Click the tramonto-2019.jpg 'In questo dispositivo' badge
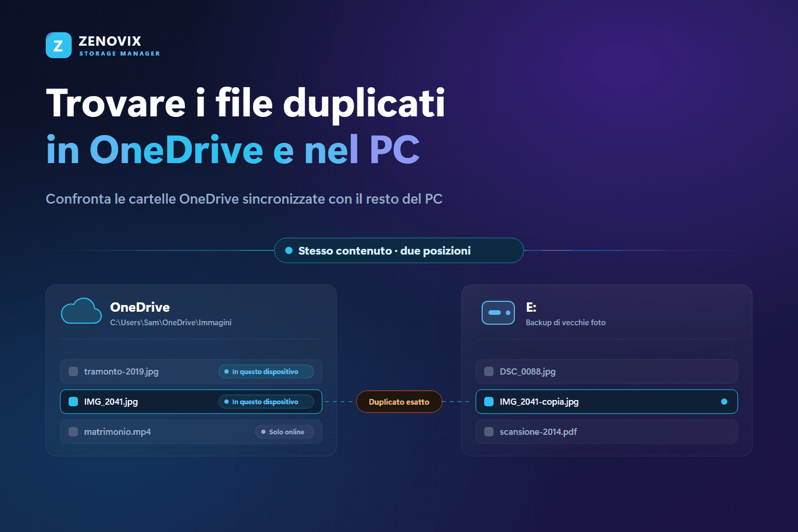Image resolution: width=798 pixels, height=532 pixels. (x=266, y=371)
